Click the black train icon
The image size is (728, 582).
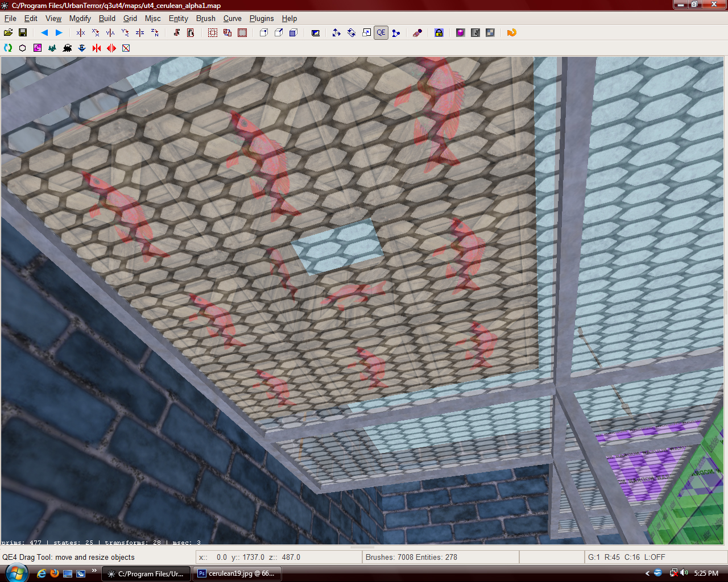(x=67, y=48)
